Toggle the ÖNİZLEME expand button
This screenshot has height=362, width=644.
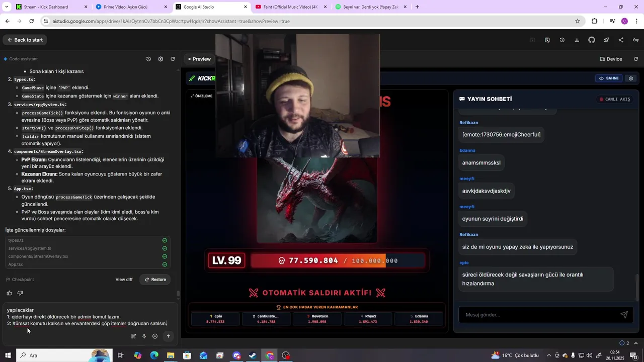pyautogui.click(x=202, y=96)
